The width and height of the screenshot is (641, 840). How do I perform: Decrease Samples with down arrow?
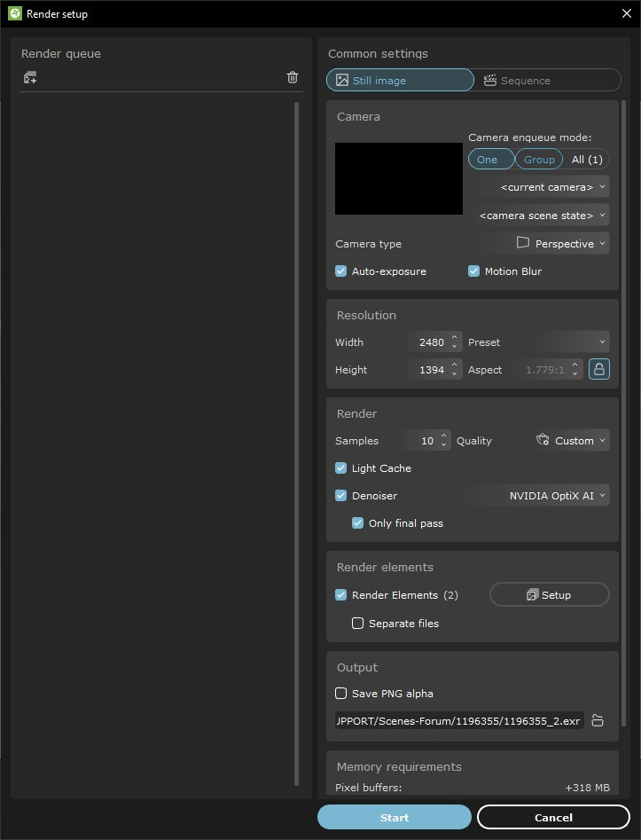tap(443, 445)
